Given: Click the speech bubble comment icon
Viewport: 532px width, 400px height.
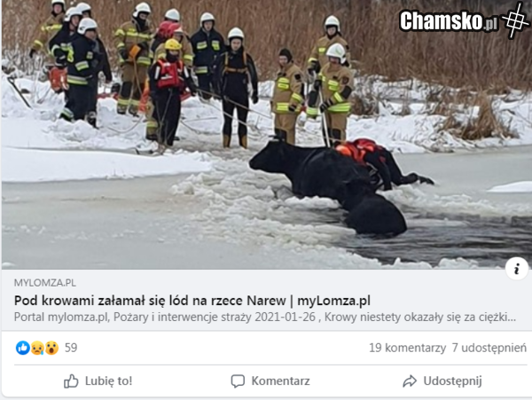Looking at the screenshot, I should click(238, 381).
